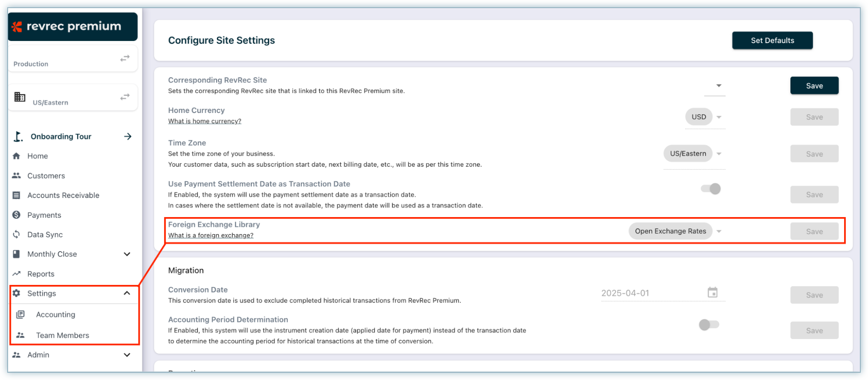Click the Conversion Date input field

click(650, 293)
